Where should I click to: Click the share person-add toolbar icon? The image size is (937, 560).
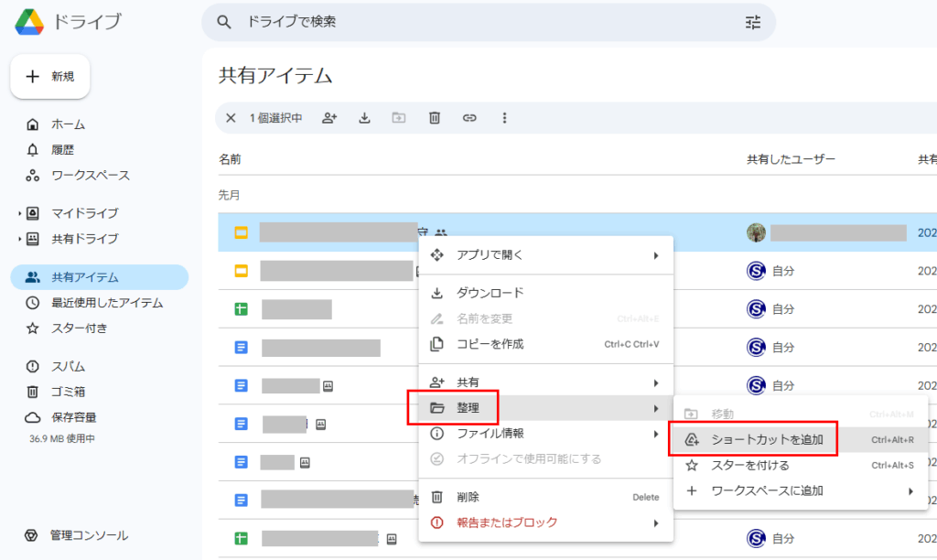pyautogui.click(x=329, y=118)
